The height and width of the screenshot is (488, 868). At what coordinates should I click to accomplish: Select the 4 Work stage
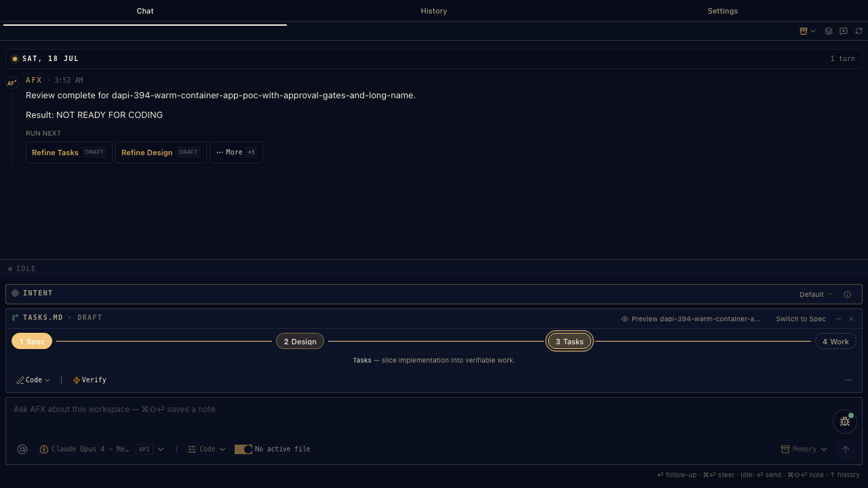coord(835,341)
